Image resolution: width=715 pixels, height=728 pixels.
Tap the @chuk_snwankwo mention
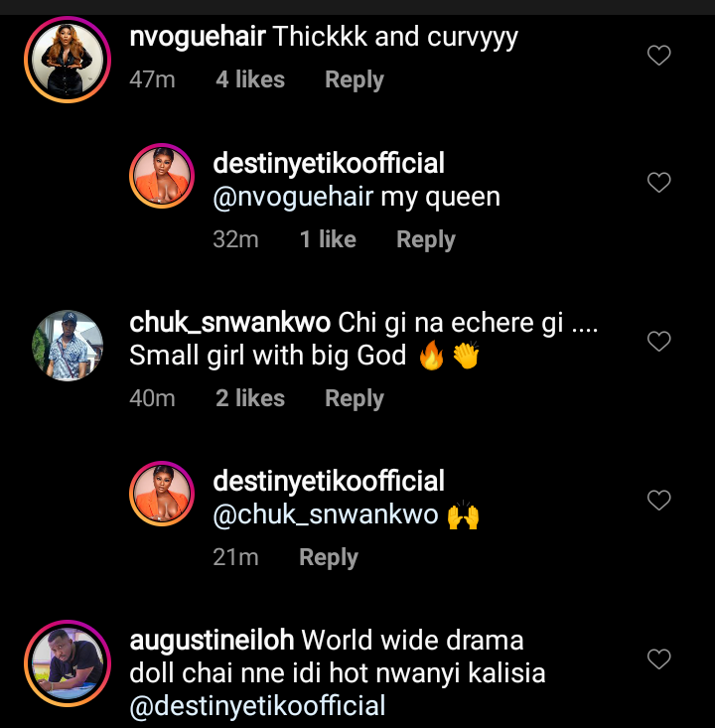pyautogui.click(x=326, y=515)
